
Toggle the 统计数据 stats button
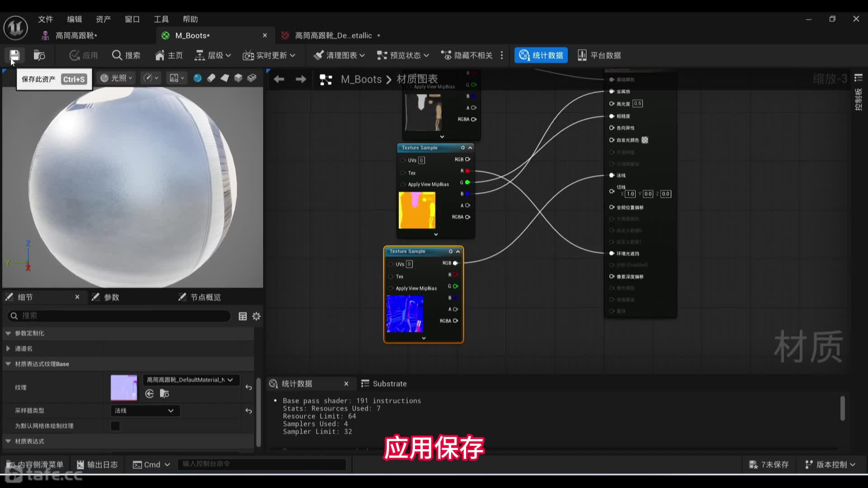(541, 55)
